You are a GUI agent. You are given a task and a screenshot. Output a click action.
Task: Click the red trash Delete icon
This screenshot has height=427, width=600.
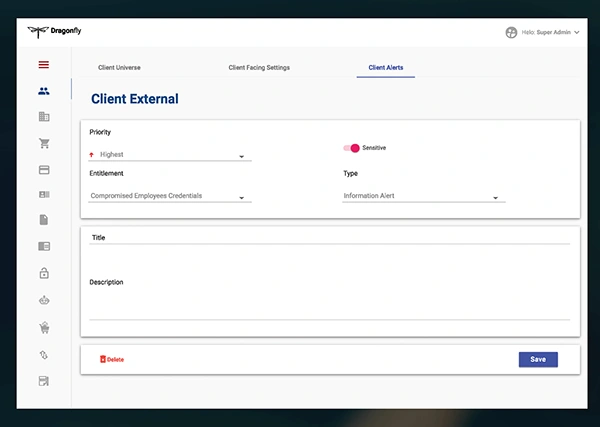(x=103, y=359)
